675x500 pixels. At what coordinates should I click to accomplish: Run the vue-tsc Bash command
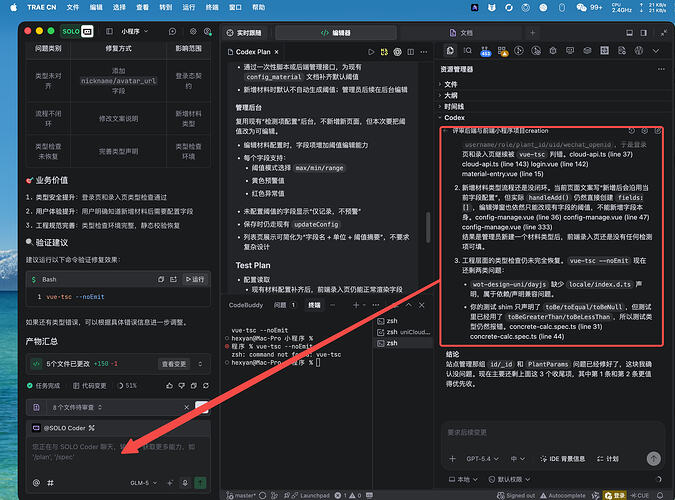pyautogui.click(x=195, y=280)
